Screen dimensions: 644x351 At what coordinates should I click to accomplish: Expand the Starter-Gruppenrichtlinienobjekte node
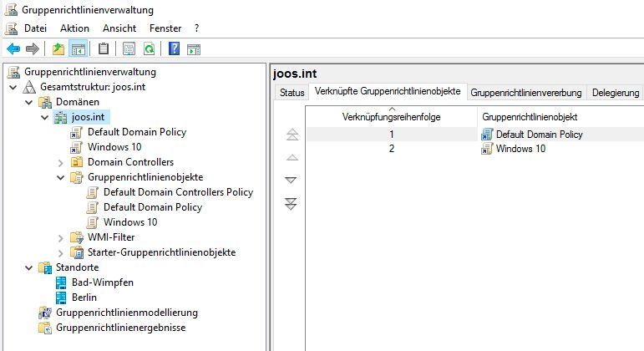(61, 252)
